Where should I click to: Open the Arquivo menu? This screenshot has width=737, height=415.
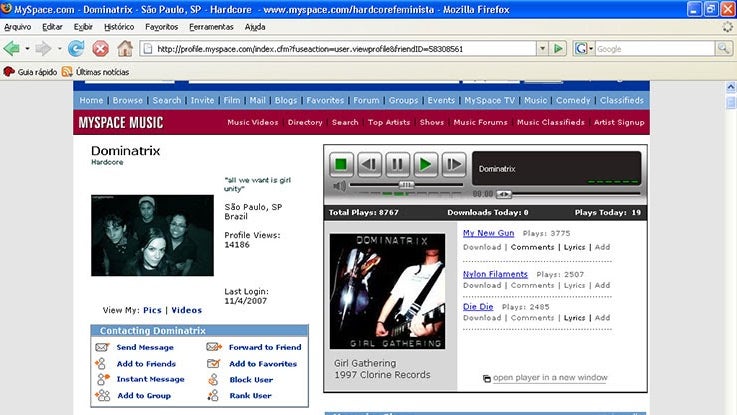(17, 27)
